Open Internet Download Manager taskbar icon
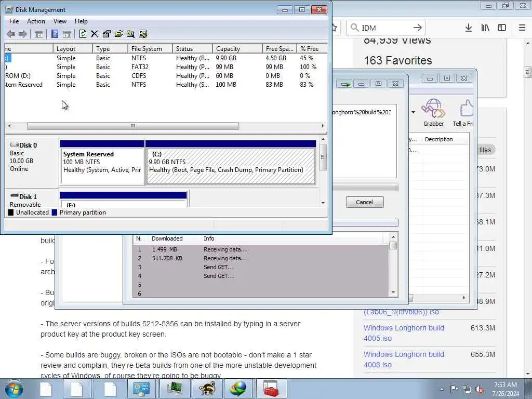 click(238, 389)
